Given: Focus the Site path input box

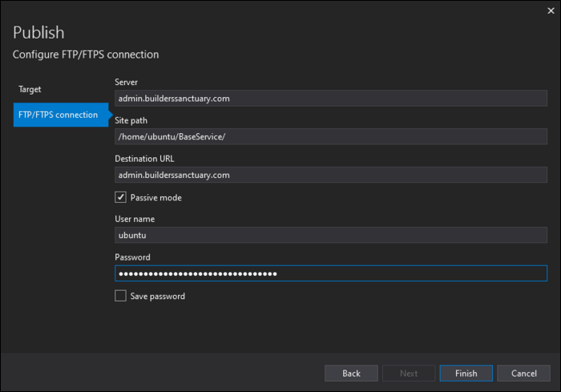Looking at the screenshot, I should point(330,136).
